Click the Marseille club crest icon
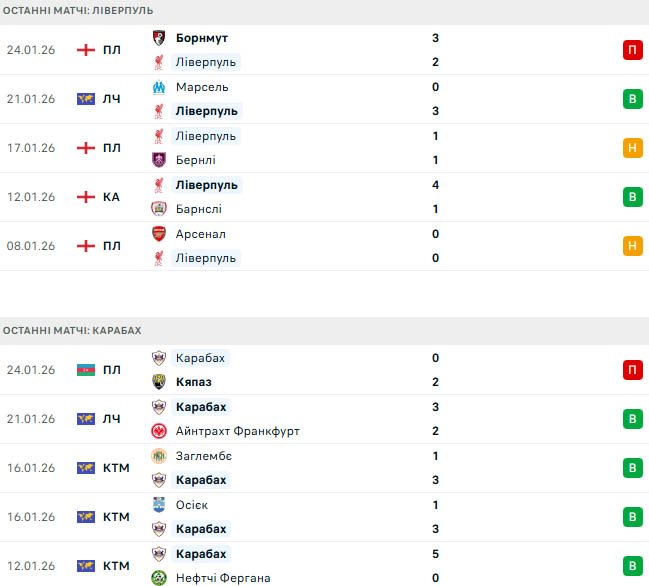Image resolution: width=649 pixels, height=586 pixels. coord(158,87)
